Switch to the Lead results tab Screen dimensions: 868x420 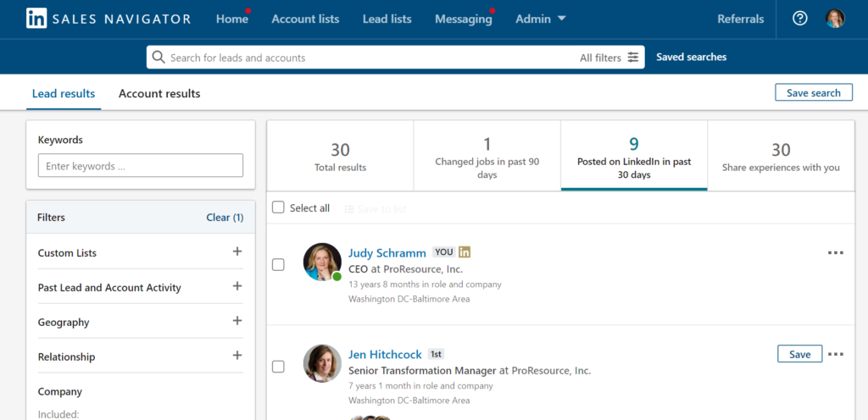63,93
